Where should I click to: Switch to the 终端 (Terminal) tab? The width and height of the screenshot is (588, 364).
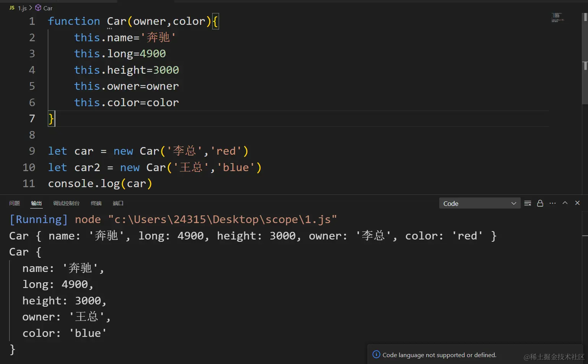coord(96,203)
